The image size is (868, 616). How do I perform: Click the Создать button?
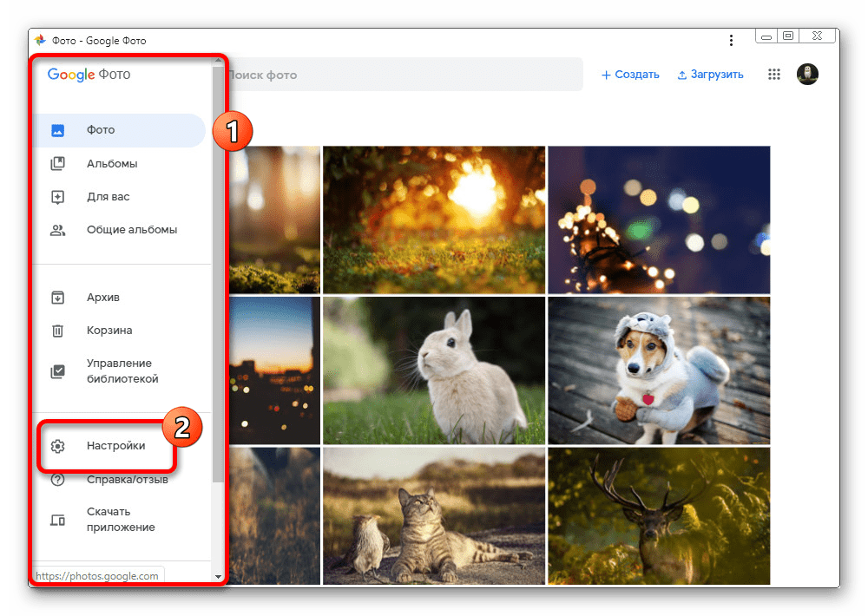click(630, 75)
